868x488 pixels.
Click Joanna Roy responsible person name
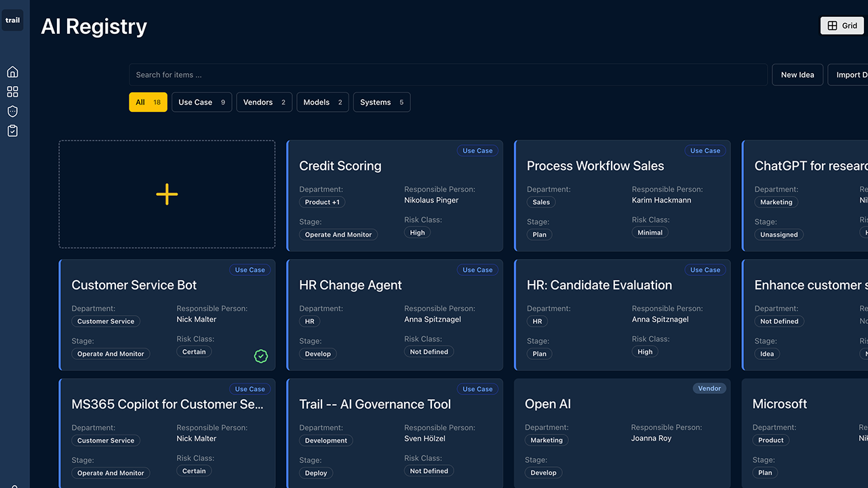coord(652,439)
